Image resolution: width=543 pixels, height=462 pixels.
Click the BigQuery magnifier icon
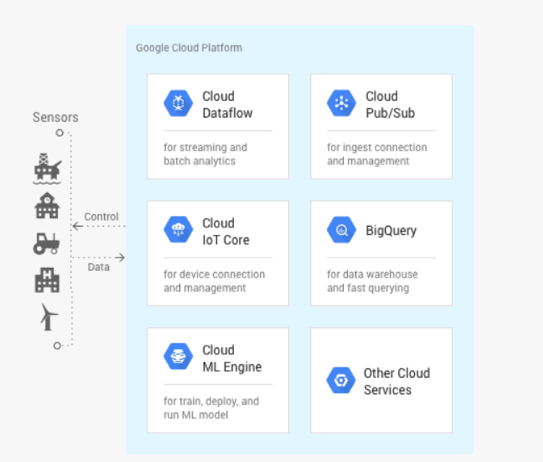pyautogui.click(x=341, y=230)
